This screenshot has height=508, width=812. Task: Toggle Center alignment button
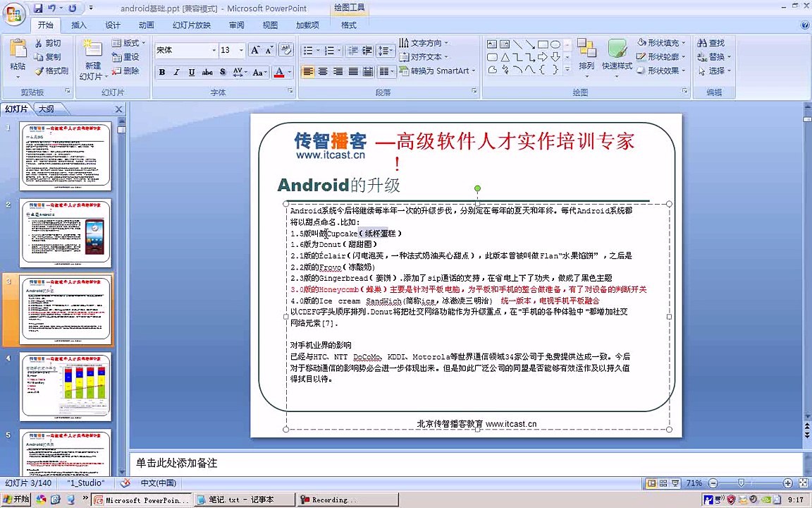[323, 71]
